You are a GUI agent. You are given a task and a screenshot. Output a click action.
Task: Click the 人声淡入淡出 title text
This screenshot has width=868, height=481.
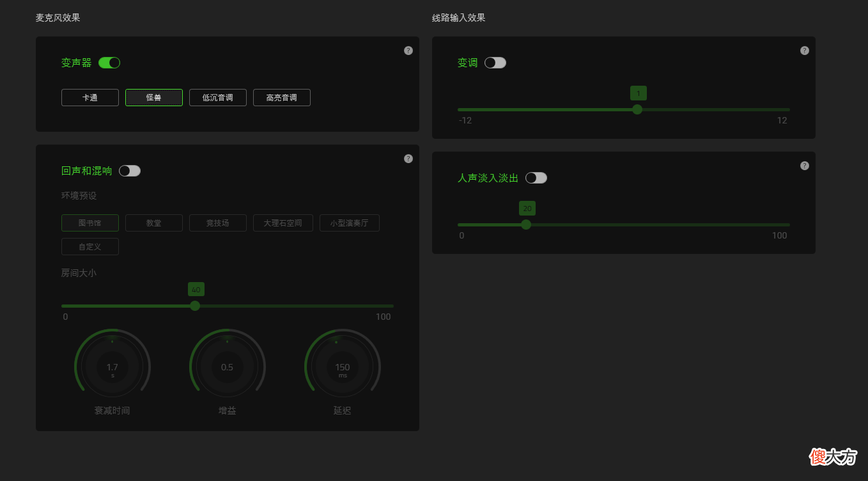coord(488,178)
